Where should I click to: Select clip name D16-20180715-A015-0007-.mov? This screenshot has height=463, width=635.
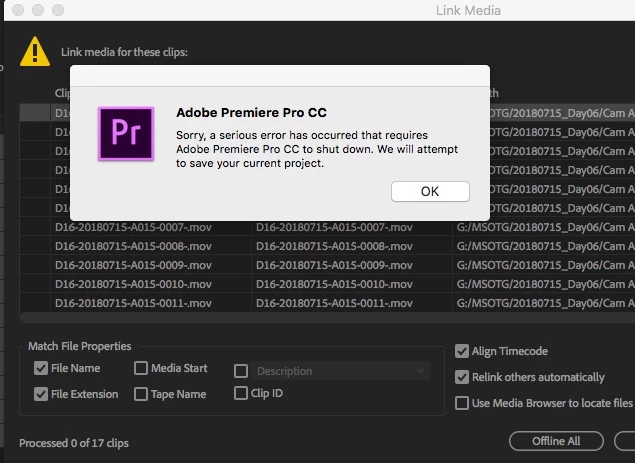coord(134,227)
